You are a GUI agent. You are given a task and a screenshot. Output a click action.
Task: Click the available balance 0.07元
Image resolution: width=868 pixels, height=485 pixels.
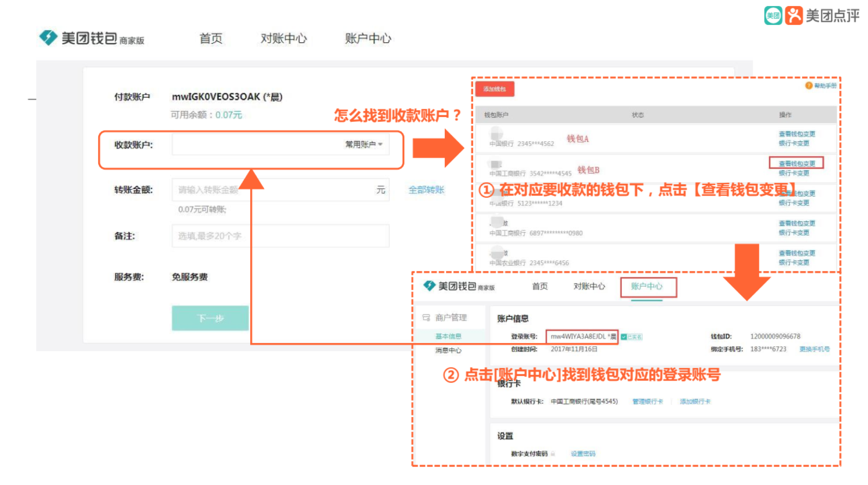click(x=229, y=115)
